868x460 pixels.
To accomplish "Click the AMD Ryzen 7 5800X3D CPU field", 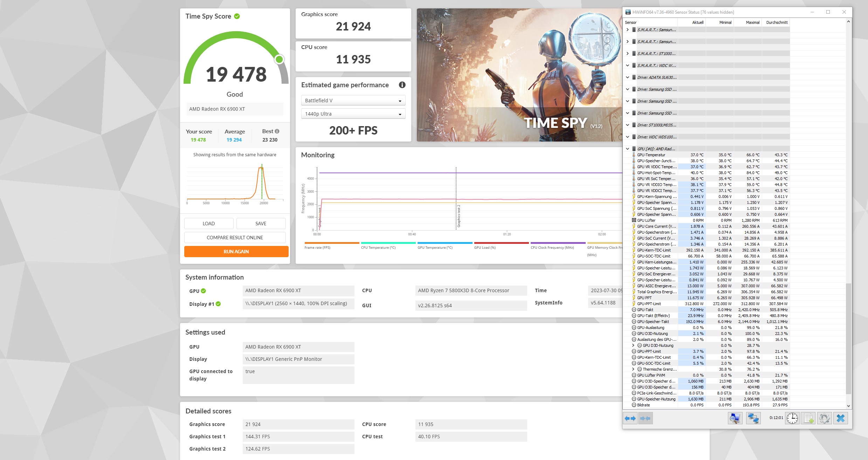I will 471,290.
